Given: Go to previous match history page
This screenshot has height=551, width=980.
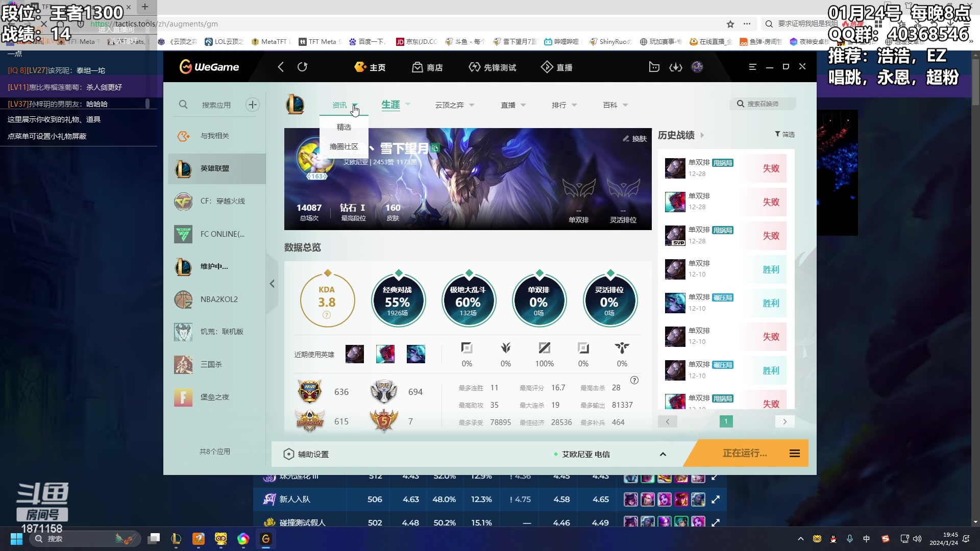Looking at the screenshot, I should click(668, 421).
